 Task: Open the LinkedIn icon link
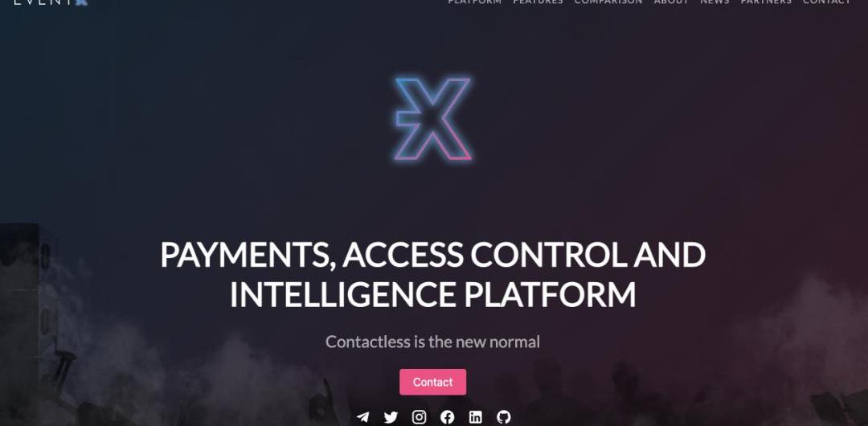(x=476, y=417)
